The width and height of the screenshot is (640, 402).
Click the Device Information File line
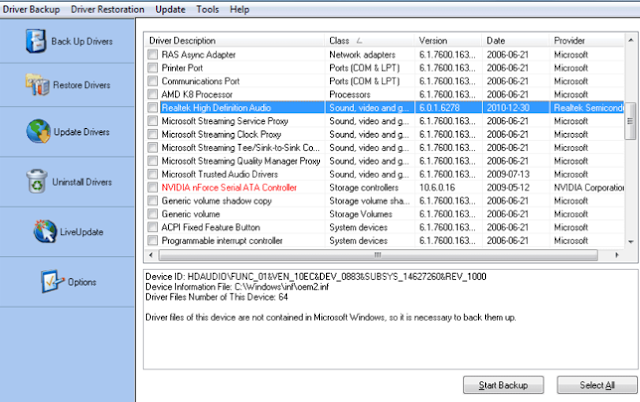click(237, 287)
